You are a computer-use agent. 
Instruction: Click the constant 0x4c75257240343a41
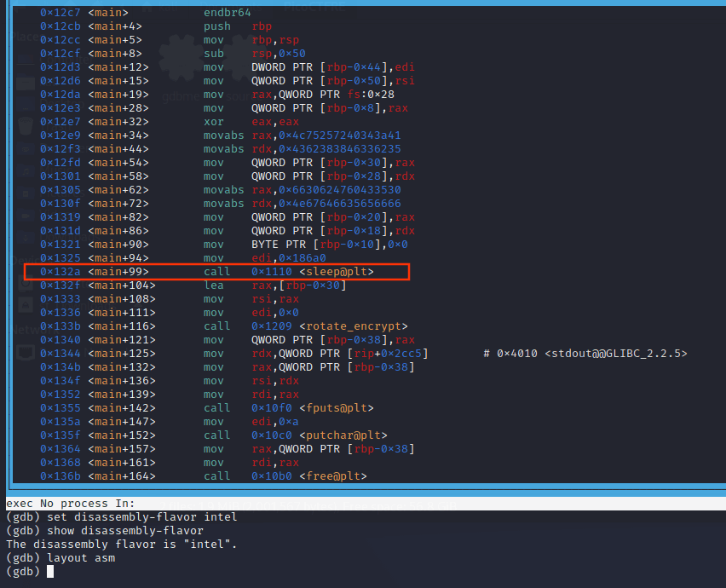[x=340, y=135]
